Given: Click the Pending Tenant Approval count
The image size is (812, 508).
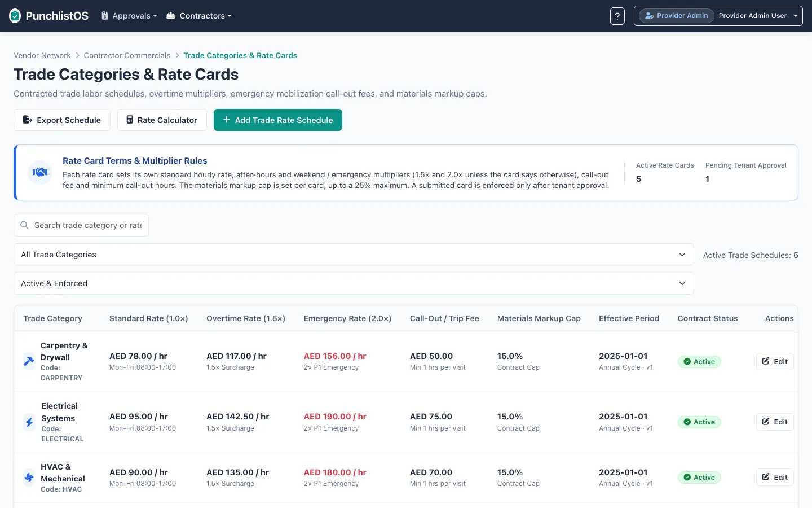Looking at the screenshot, I should [x=707, y=179].
